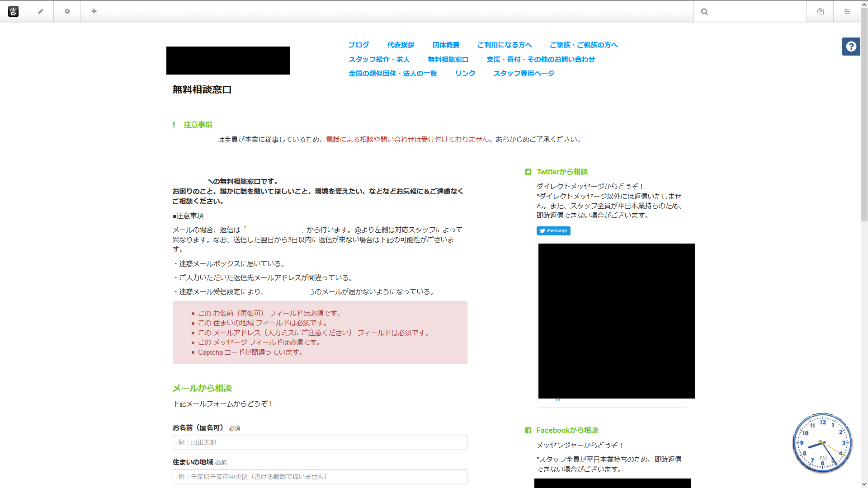Image resolution: width=868 pixels, height=488 pixels.
Task: Open the 団体概要 menu item
Action: click(446, 45)
